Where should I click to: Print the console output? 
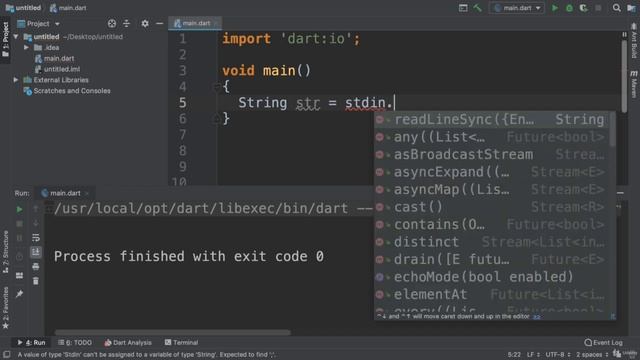[36, 267]
